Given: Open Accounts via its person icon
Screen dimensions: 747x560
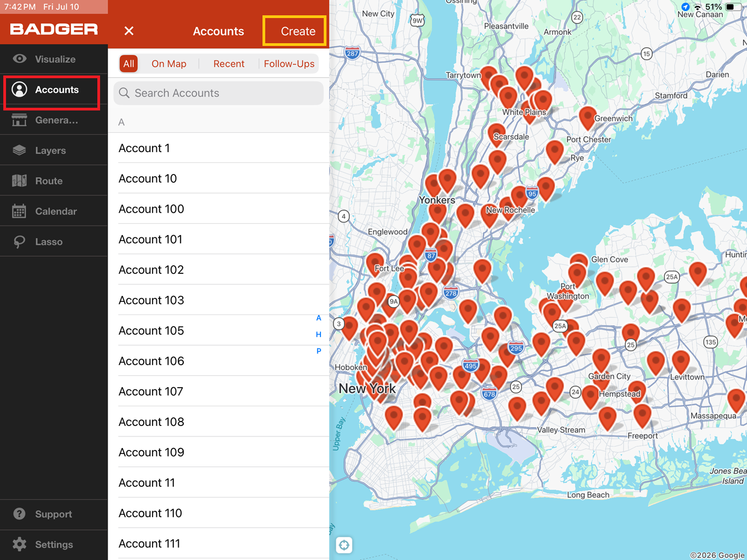Looking at the screenshot, I should tap(20, 90).
